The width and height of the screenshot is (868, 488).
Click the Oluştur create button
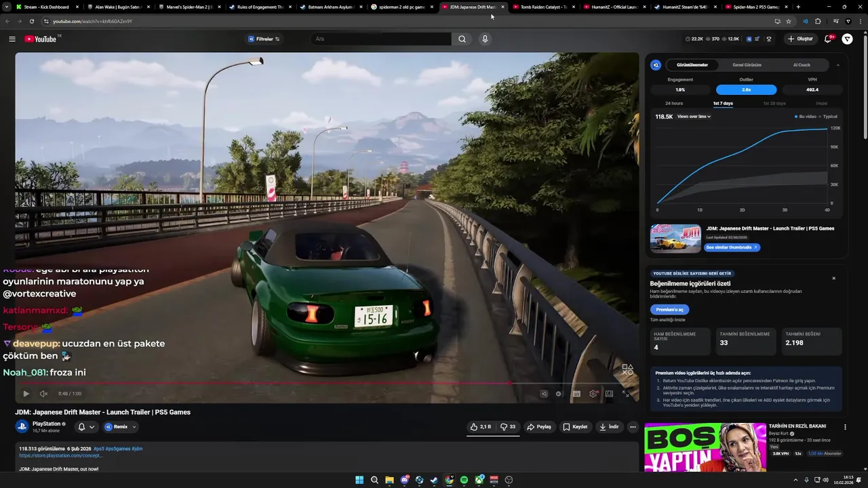800,39
